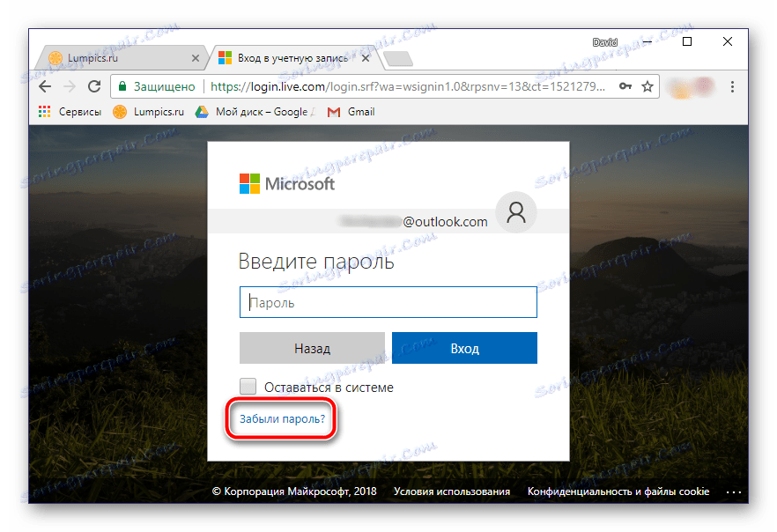Open Chrome's three-dot menu
Screen dimensions: 777x532
tap(732, 86)
